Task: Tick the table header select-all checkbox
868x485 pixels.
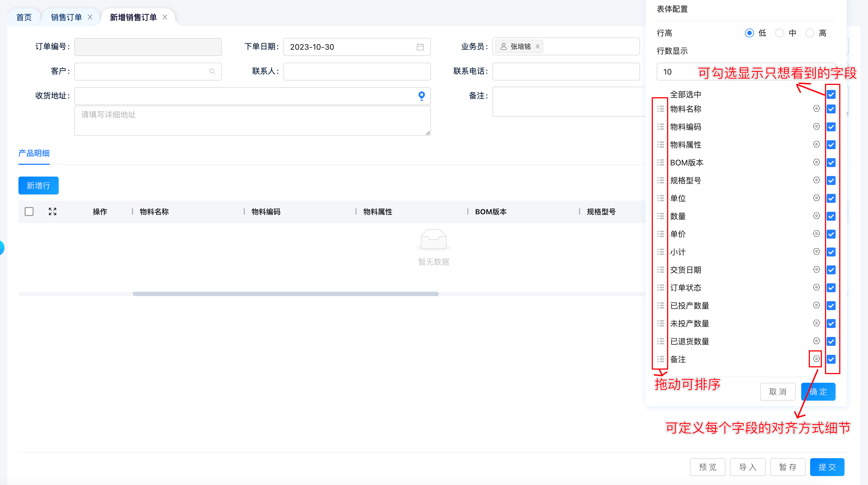Action: pos(29,211)
